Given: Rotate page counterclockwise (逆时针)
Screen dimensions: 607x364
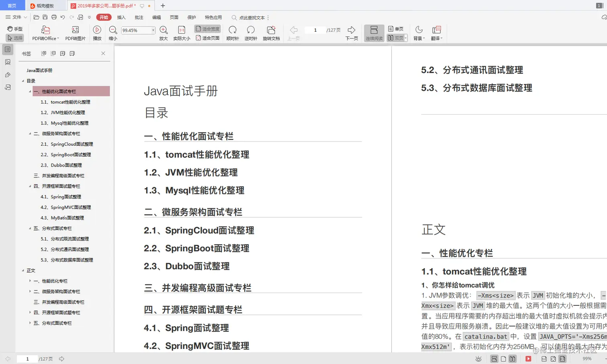Looking at the screenshot, I should 251,33.
